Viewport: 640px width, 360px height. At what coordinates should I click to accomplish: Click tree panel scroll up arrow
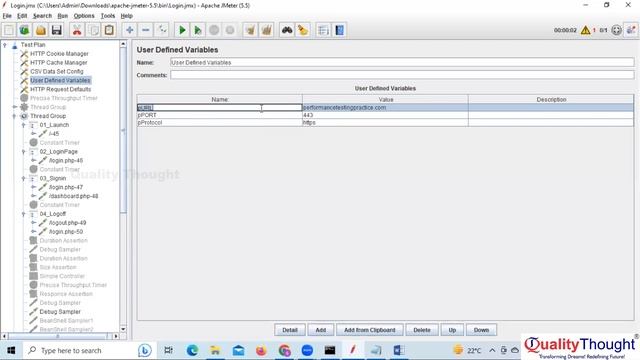pyautogui.click(x=123, y=44)
